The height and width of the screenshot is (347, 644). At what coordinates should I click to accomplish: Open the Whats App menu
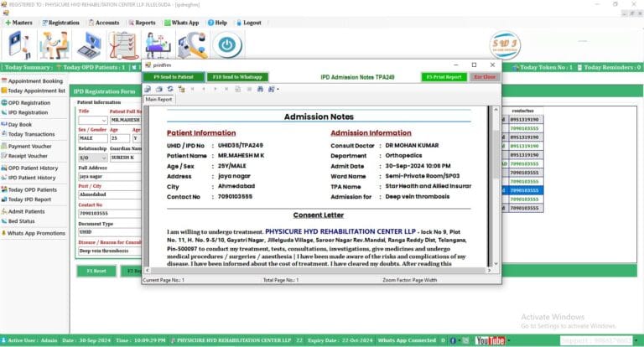(181, 23)
